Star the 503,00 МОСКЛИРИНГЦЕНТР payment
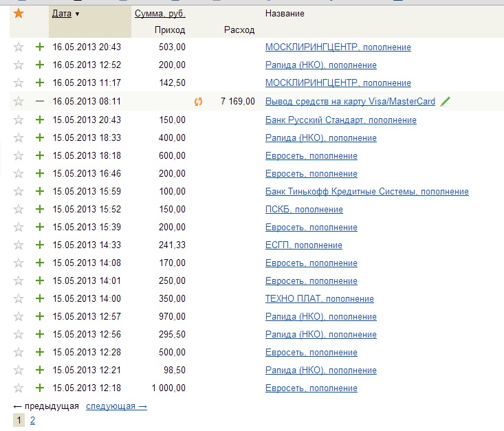Viewport: 504px width, 431px height. (19, 47)
